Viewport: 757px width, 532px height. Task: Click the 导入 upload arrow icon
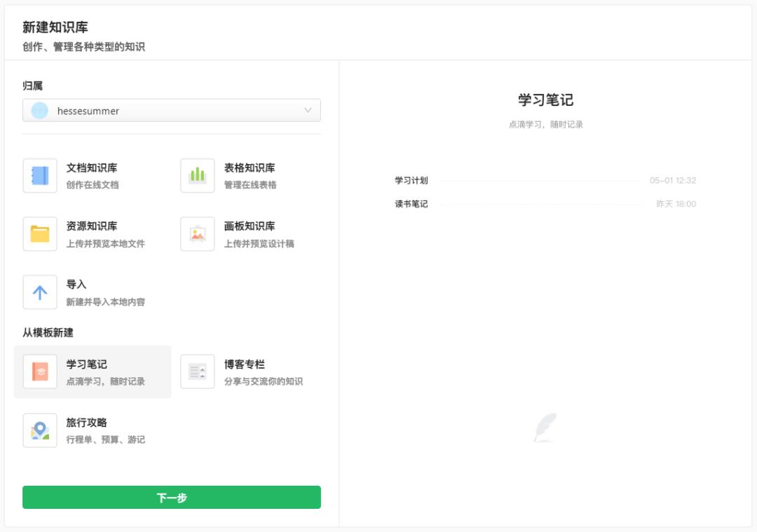coord(40,292)
